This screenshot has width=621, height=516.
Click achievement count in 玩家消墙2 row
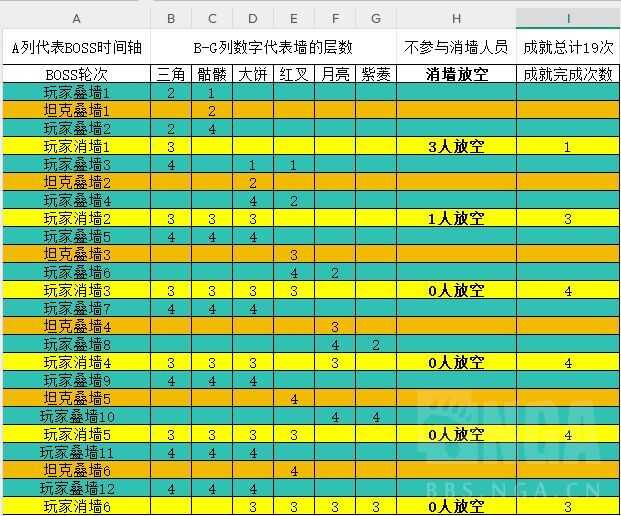[568, 218]
